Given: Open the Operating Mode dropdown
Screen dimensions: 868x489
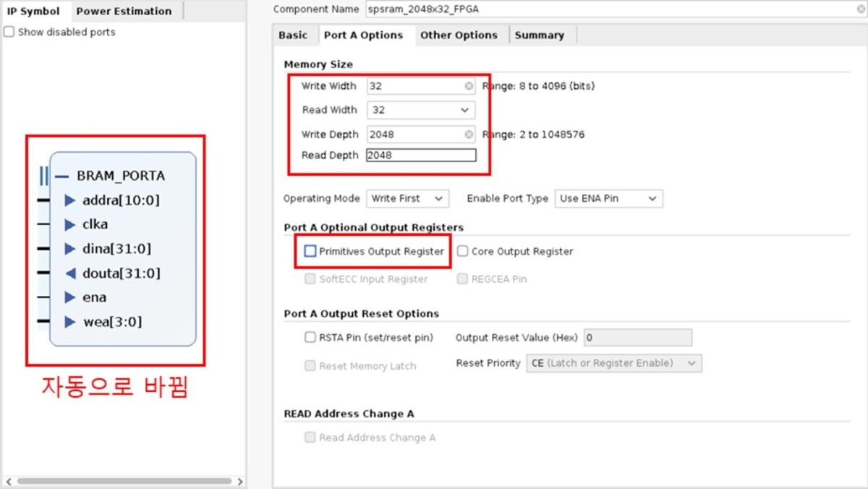Looking at the screenshot, I should pyautogui.click(x=407, y=198).
